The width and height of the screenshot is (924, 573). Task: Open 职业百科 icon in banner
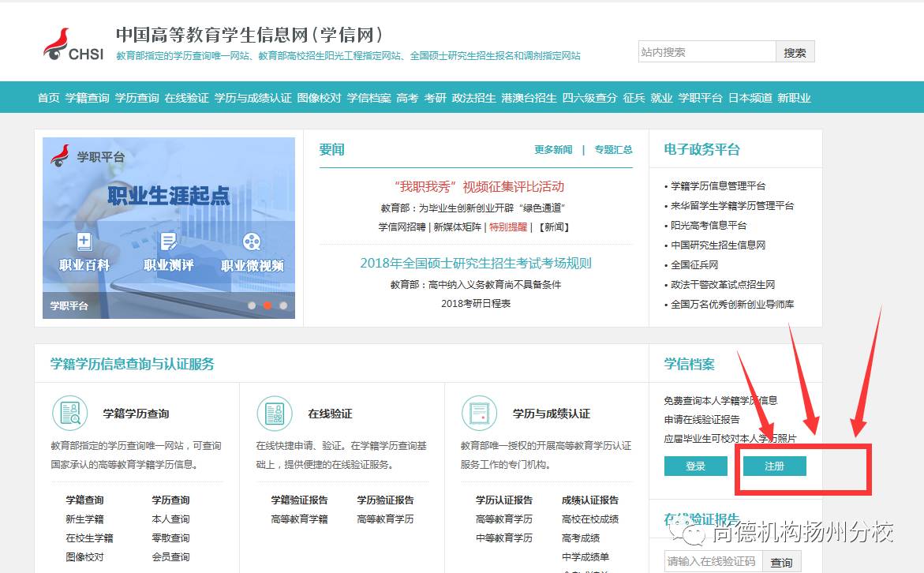tap(84, 241)
